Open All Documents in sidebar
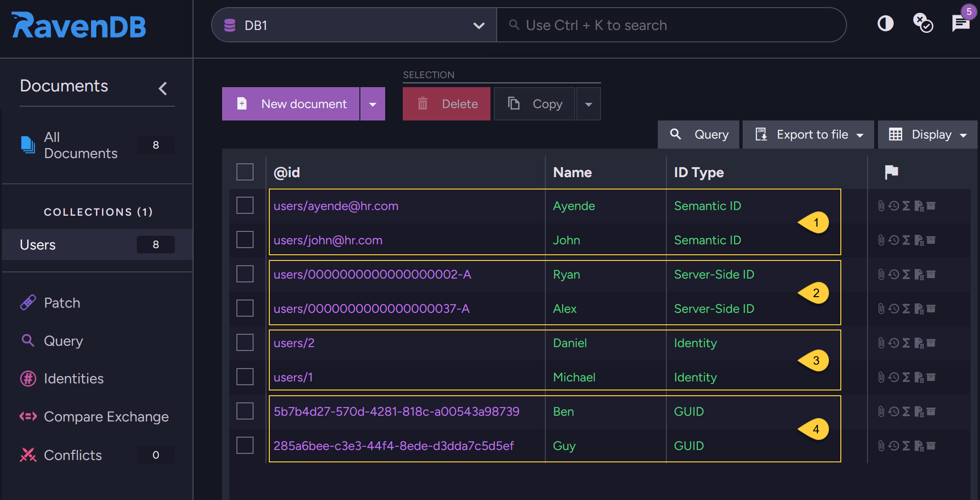 [x=97, y=145]
